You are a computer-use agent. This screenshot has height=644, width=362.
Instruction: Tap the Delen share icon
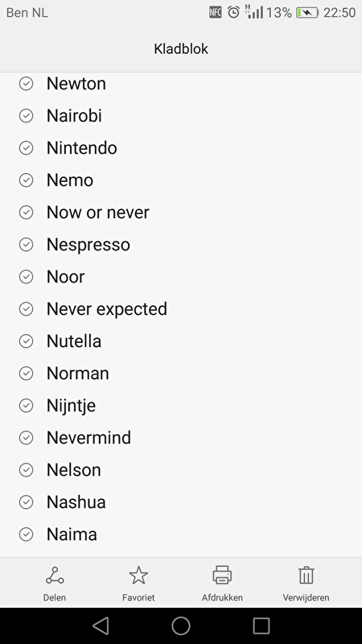[x=55, y=575]
